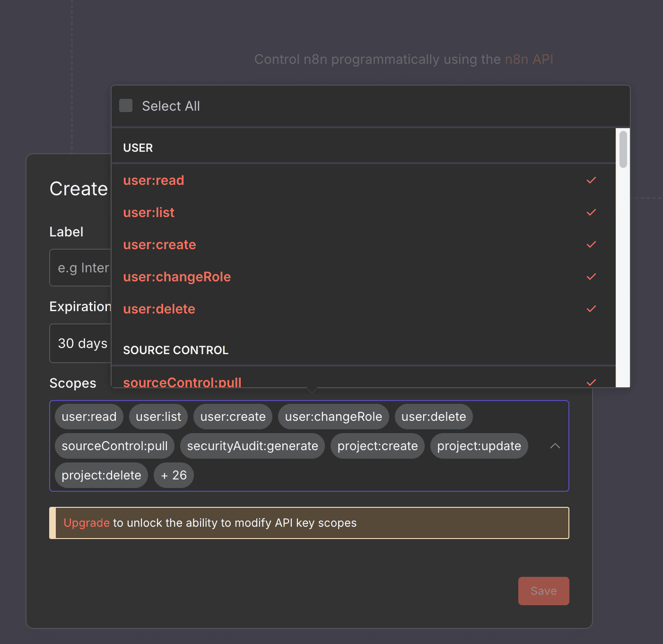Screen dimensions: 663x644
Task: Click the checkmark beside user:delete
Action: click(x=591, y=309)
